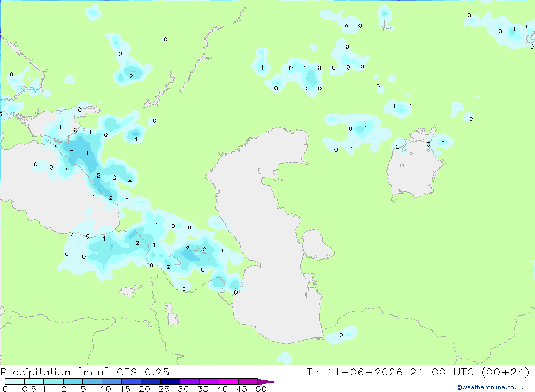Screen dimensions: 535x392
Task: Click the 'Th 11-06-2026' date text
Action: pos(355,372)
